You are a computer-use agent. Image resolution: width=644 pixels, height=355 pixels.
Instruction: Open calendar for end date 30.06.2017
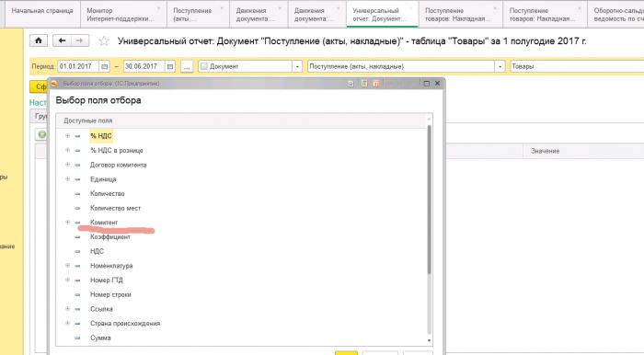170,66
